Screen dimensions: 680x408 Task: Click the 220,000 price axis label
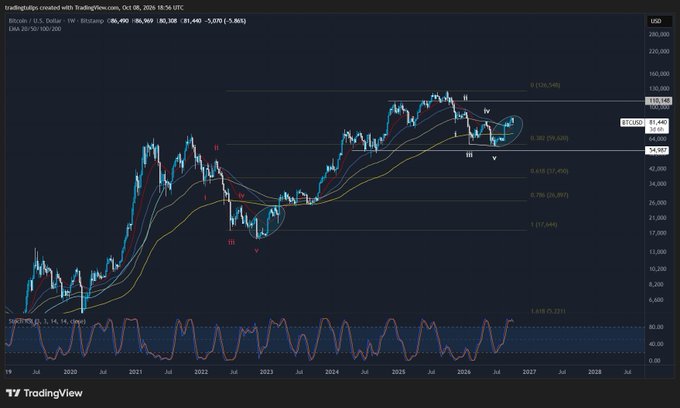point(659,51)
